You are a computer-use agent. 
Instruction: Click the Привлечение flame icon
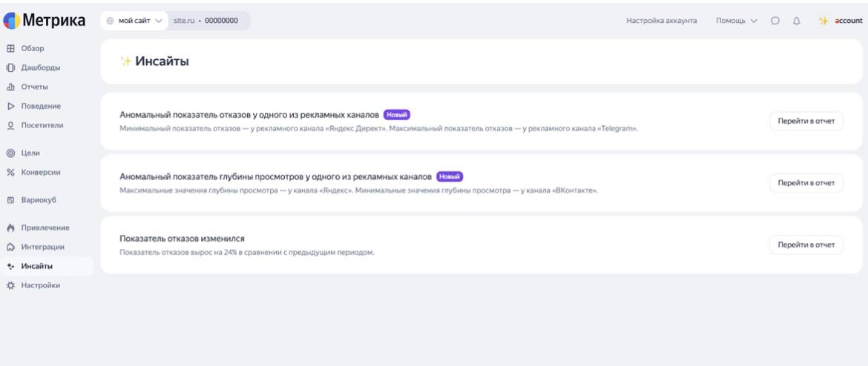[x=10, y=227]
